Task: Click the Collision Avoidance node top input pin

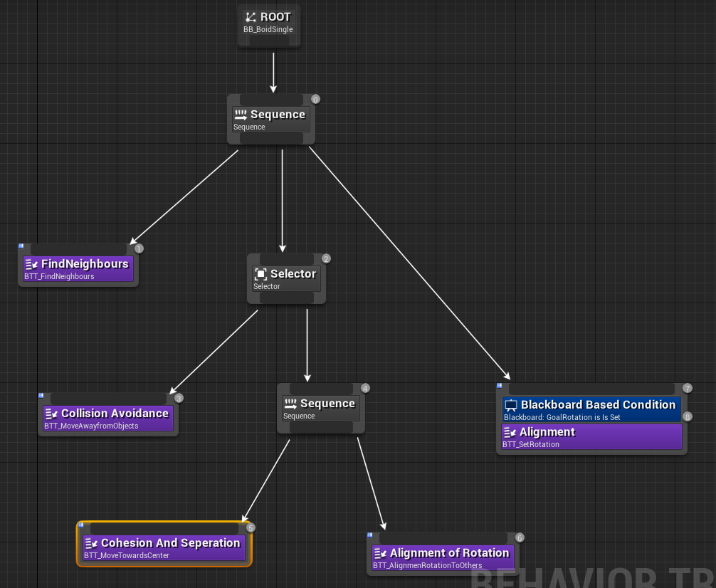Action: [x=109, y=399]
